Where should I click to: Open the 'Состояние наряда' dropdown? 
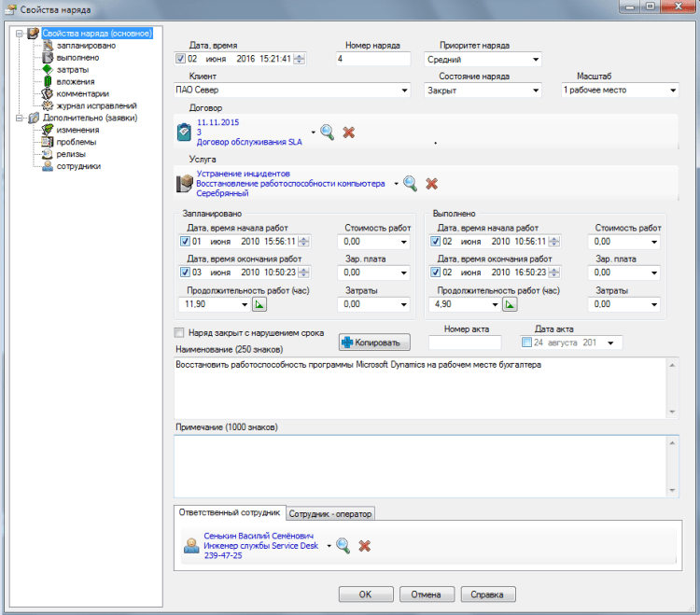pyautogui.click(x=536, y=91)
